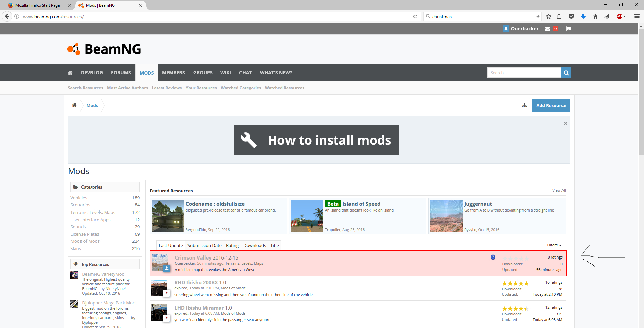
Task: Open the Firefox downloads arrow
Action: pyautogui.click(x=583, y=16)
